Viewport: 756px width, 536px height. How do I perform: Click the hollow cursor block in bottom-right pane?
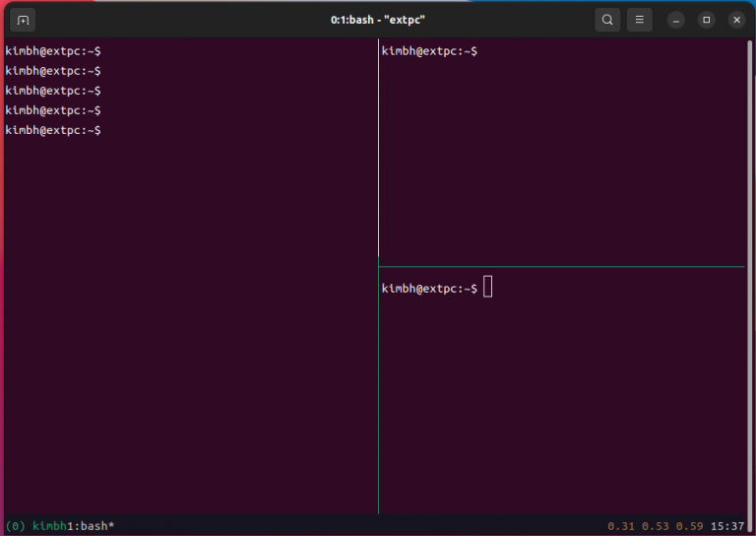(x=488, y=287)
